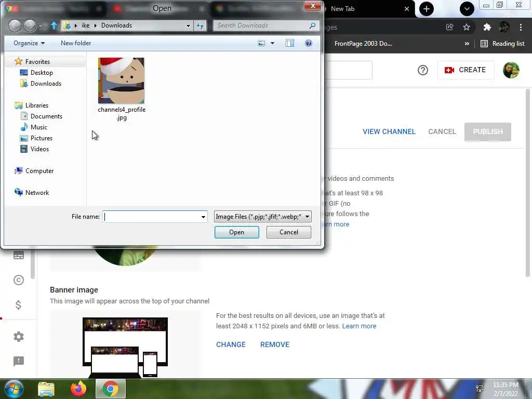
Task: Open the Image Files type filter
Action: [x=262, y=217]
